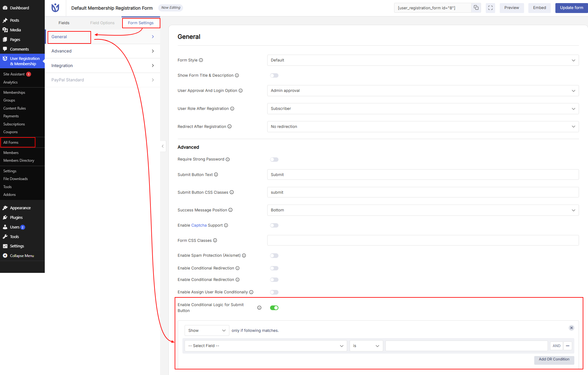Toggle the second Enable Conditional Redirection switch

coord(274,280)
